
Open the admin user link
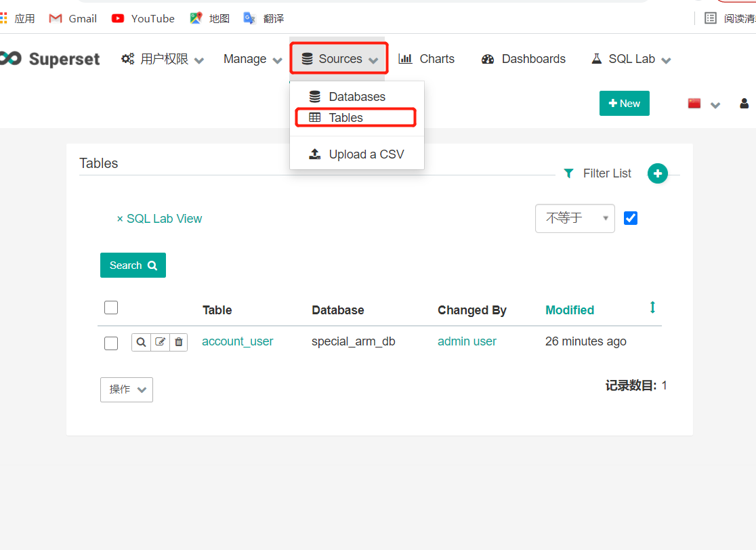467,341
